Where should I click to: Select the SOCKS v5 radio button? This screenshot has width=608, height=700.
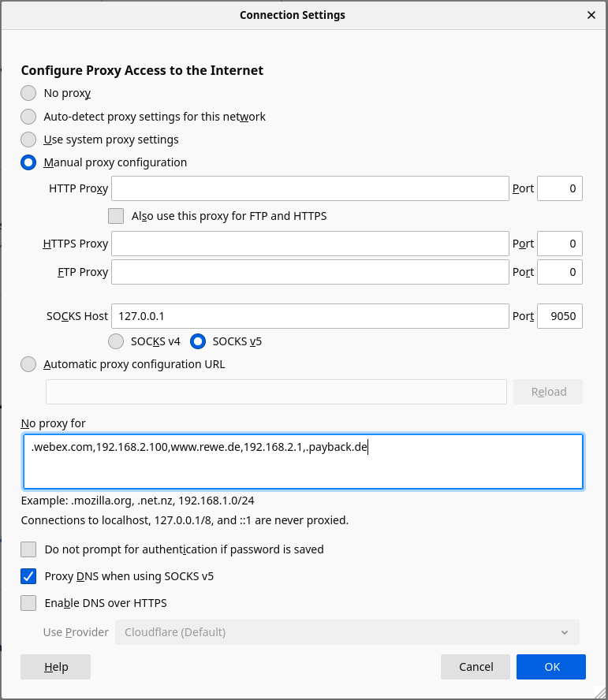(x=198, y=341)
